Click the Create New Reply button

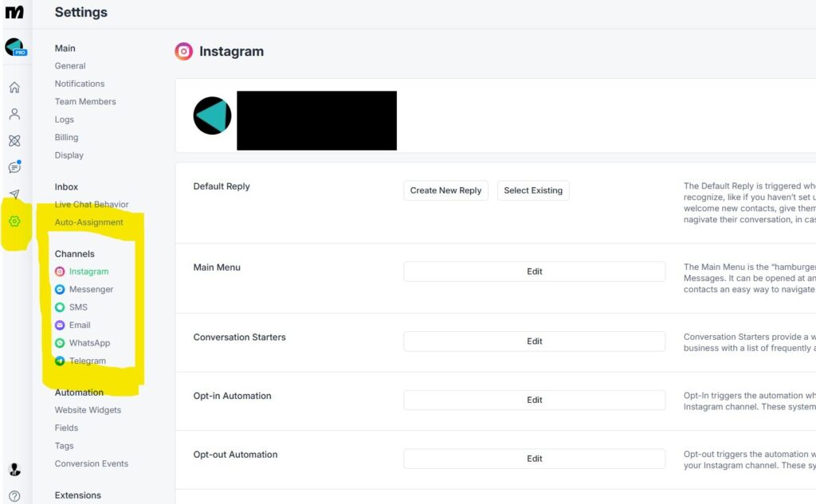(x=445, y=190)
